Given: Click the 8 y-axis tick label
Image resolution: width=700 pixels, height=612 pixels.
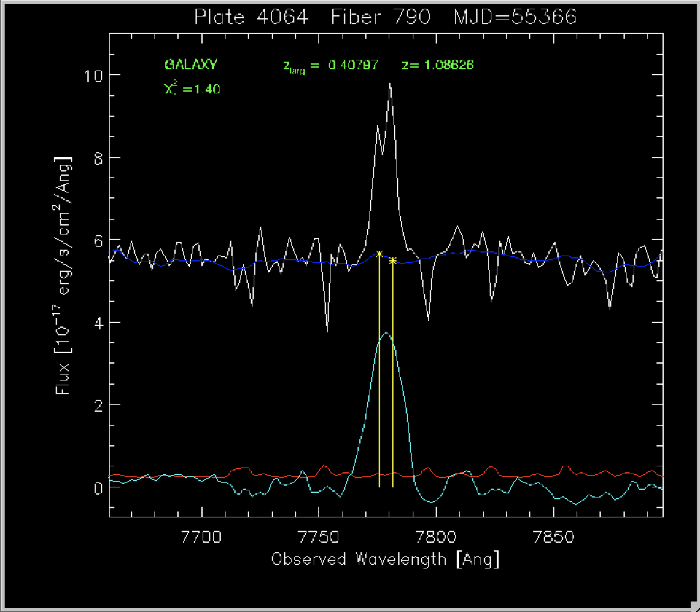Looking at the screenshot, I should [96, 157].
